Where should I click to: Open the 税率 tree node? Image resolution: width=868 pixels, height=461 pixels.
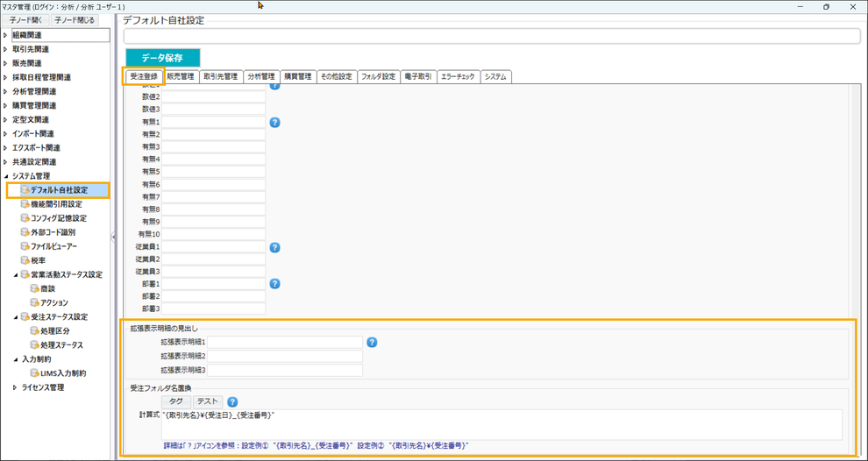click(x=38, y=260)
